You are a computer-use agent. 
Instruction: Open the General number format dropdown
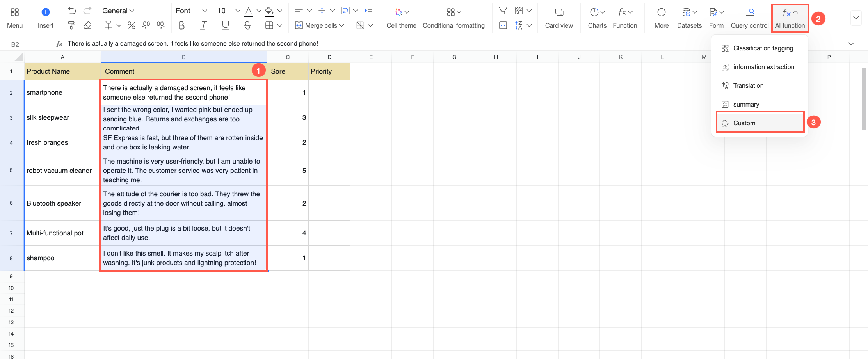[x=118, y=11]
